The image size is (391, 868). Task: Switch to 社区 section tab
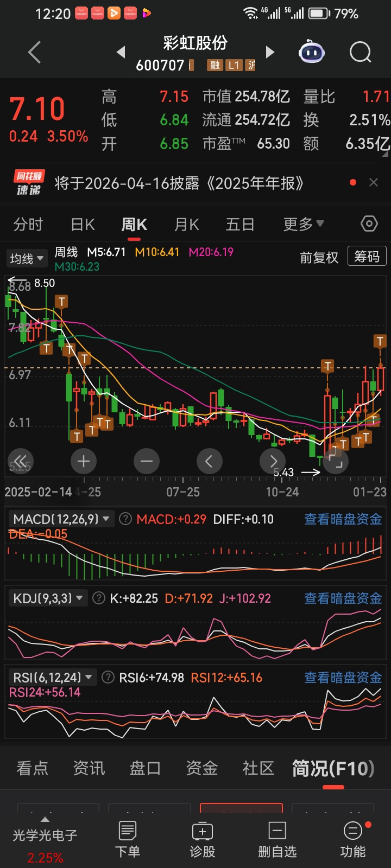pos(258,768)
